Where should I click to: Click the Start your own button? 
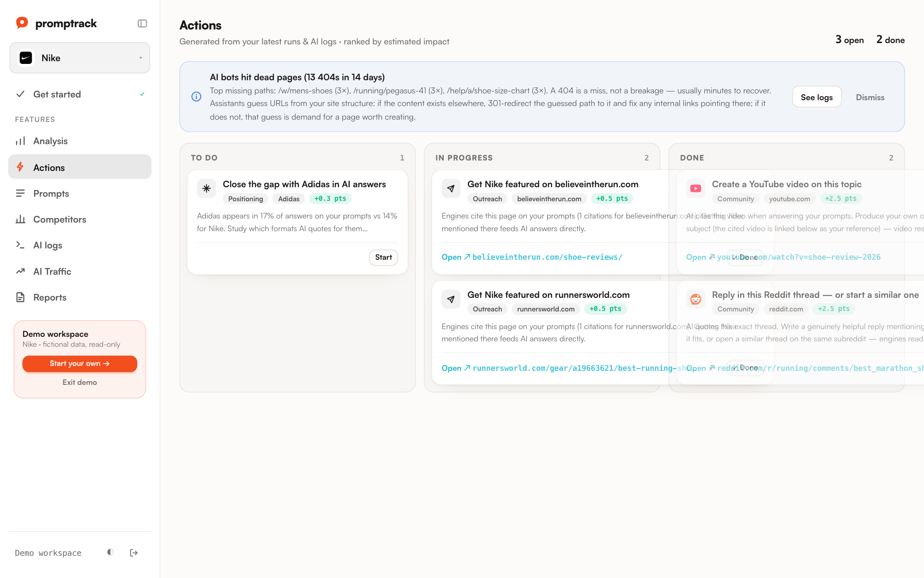(x=80, y=364)
